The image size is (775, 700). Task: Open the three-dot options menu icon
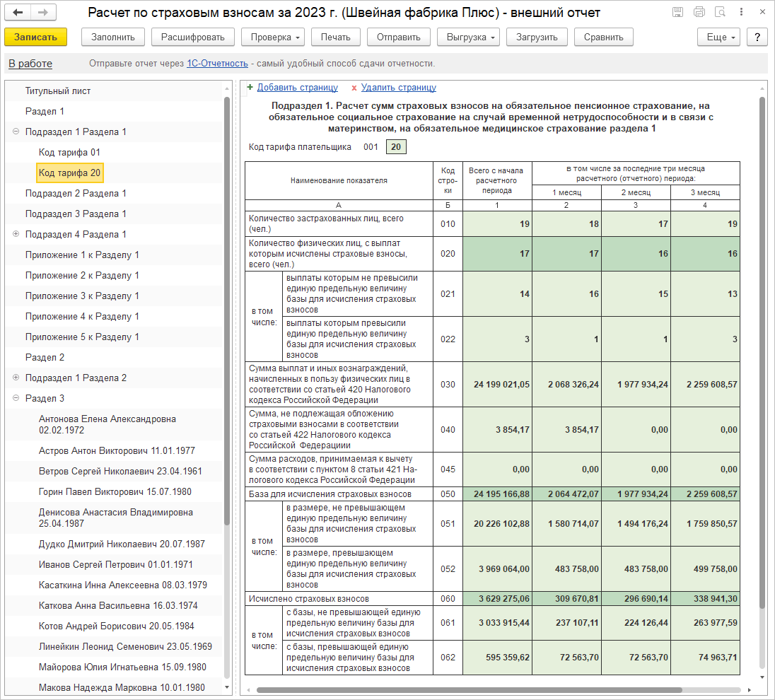point(742,12)
